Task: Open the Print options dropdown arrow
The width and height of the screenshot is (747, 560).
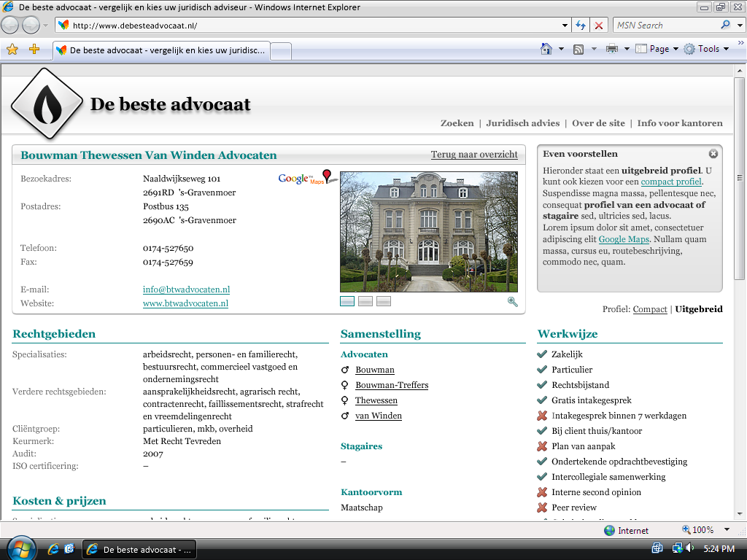Action: (x=627, y=49)
